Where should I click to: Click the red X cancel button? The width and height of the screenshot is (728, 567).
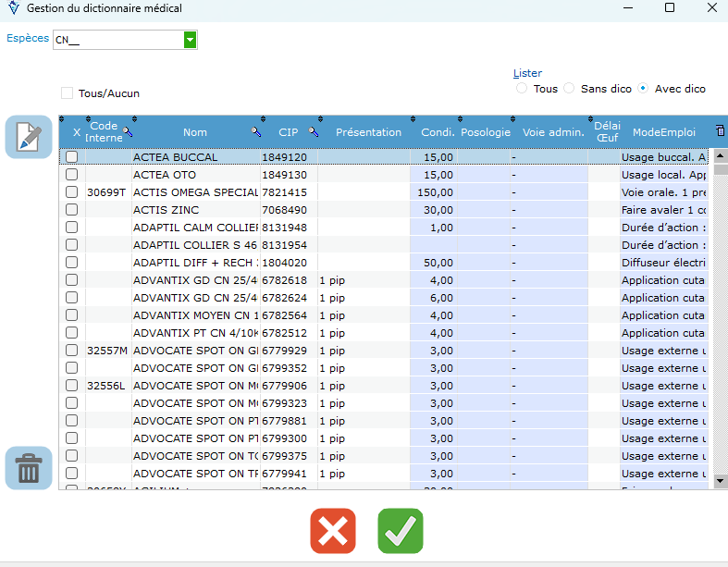click(333, 531)
